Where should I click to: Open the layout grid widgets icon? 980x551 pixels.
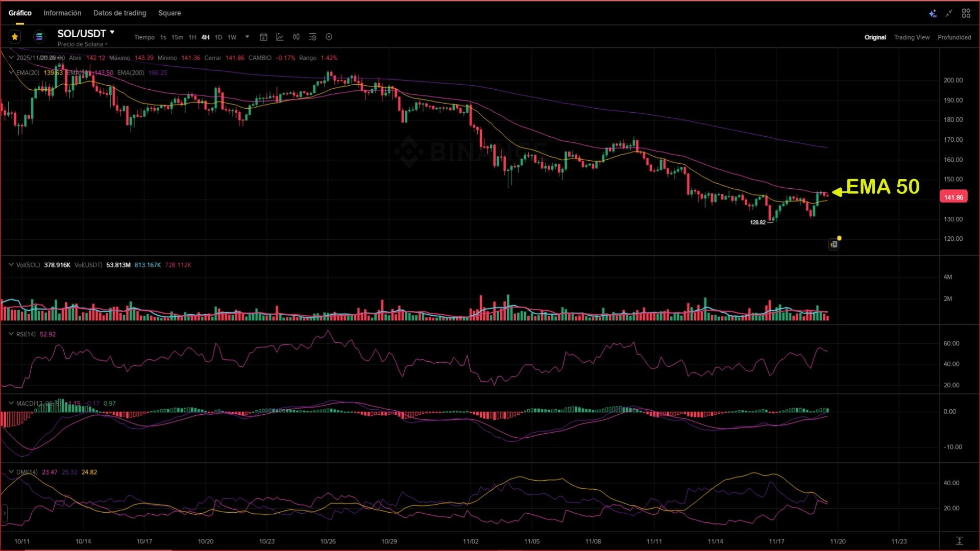pyautogui.click(x=966, y=13)
